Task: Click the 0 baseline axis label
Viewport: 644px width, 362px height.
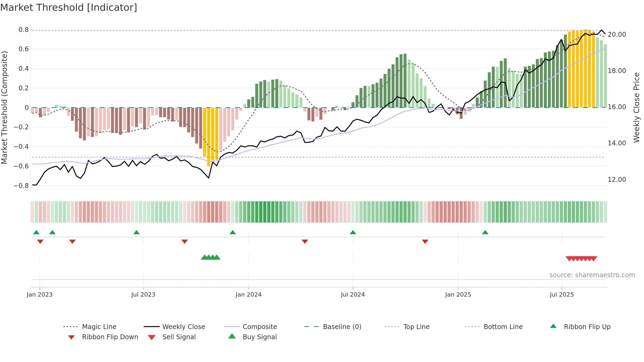Action: 27,108
